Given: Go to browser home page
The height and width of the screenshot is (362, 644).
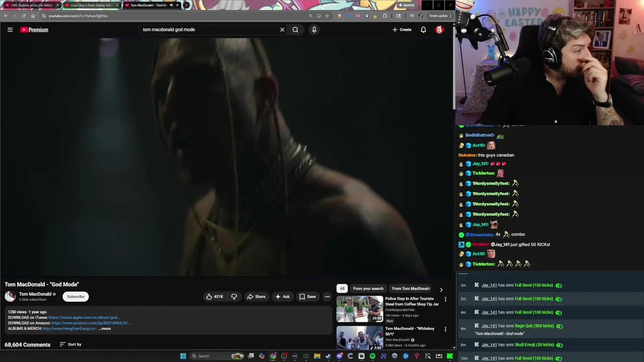Looking at the screenshot, I should tap(33, 16).
